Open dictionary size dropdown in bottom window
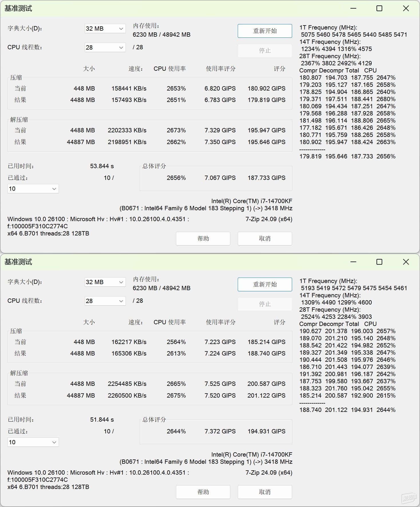The width and height of the screenshot is (420, 507). (x=105, y=282)
